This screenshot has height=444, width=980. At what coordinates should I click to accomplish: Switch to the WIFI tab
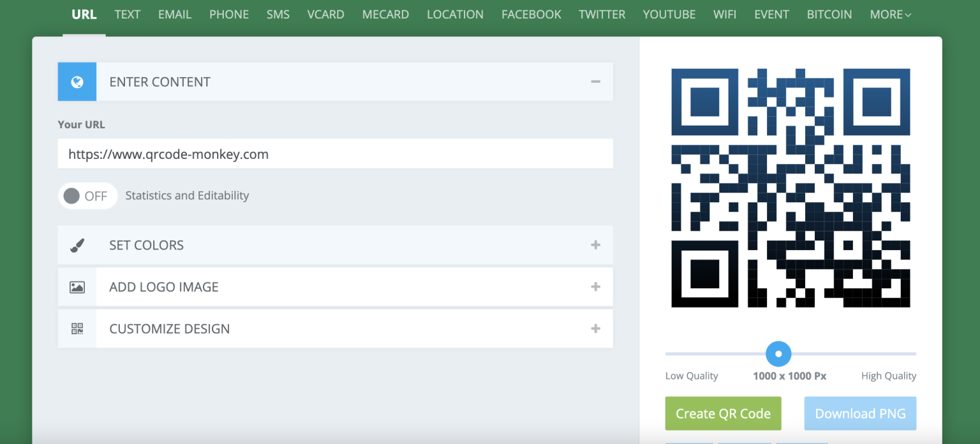pyautogui.click(x=725, y=14)
